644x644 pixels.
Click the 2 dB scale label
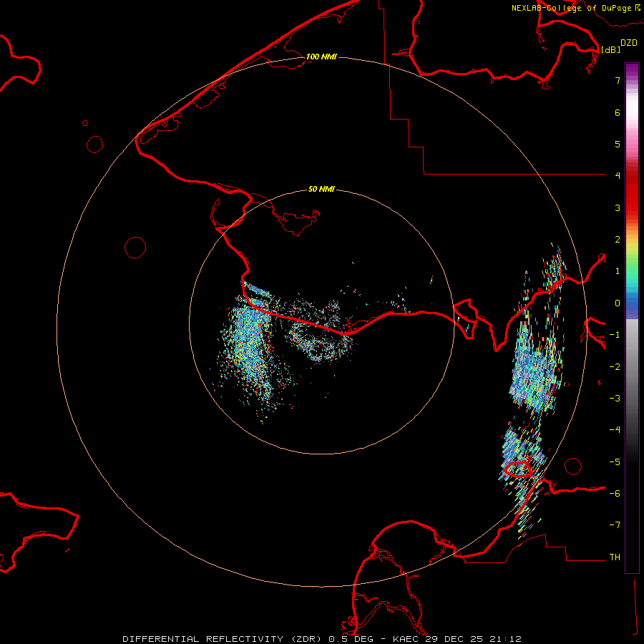(x=618, y=240)
